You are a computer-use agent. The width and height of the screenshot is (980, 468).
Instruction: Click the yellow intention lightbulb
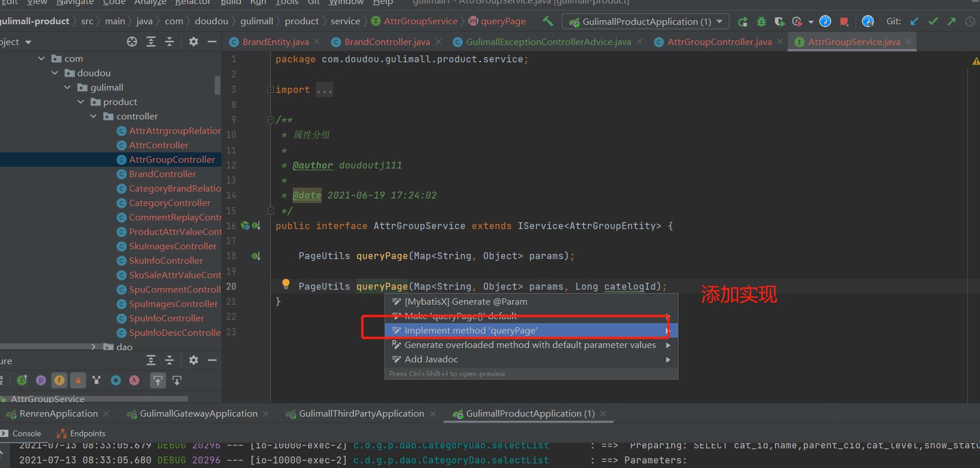(x=285, y=284)
